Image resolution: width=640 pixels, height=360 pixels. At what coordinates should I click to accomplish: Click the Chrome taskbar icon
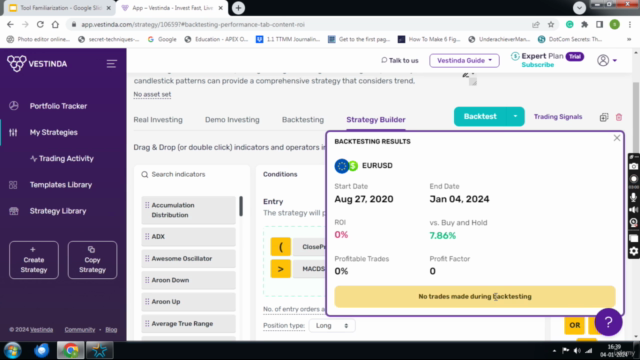71,351
